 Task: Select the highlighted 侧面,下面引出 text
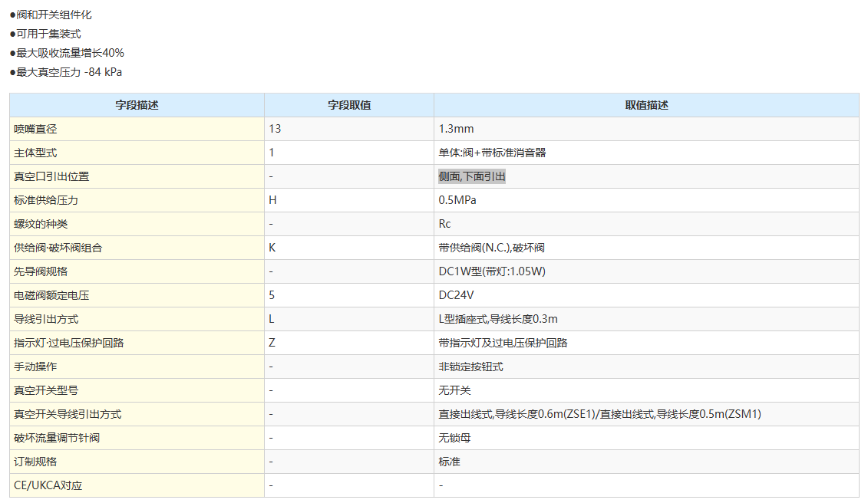471,176
